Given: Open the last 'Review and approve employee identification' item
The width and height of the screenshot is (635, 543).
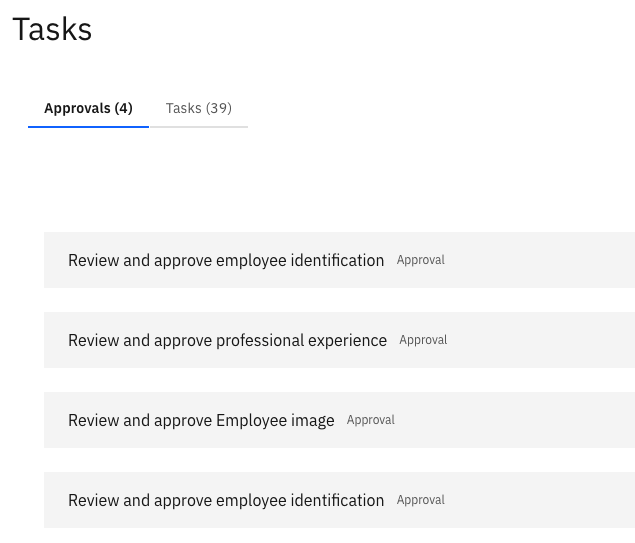Looking at the screenshot, I should [x=339, y=500].
